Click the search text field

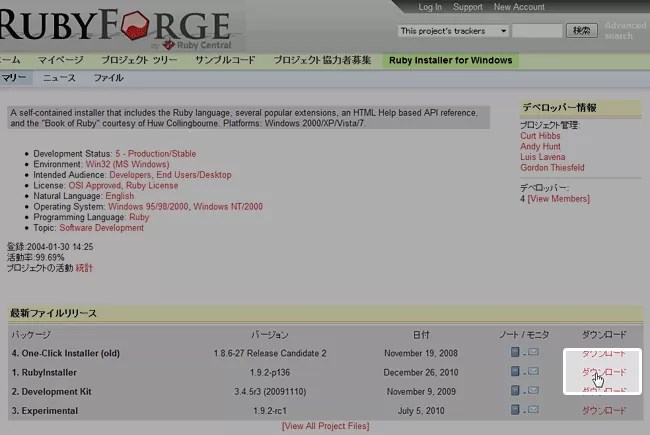point(537,31)
